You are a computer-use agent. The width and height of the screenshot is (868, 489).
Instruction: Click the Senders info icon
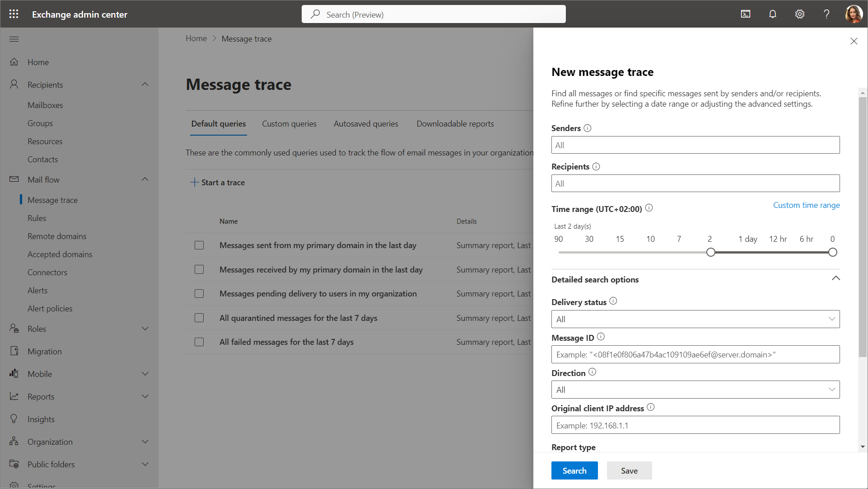click(x=588, y=128)
